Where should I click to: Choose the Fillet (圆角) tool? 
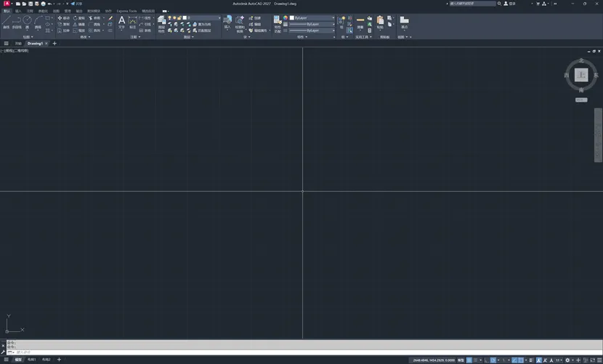[94, 24]
